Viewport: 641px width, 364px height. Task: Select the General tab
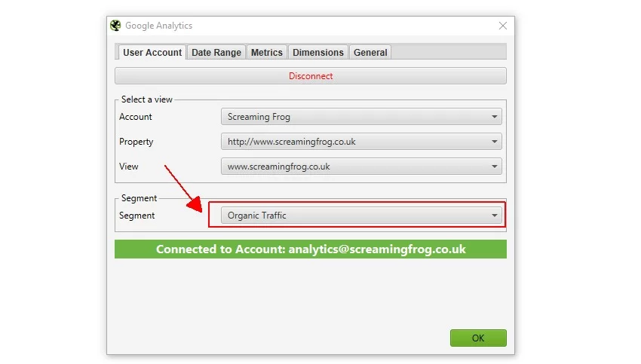[370, 52]
